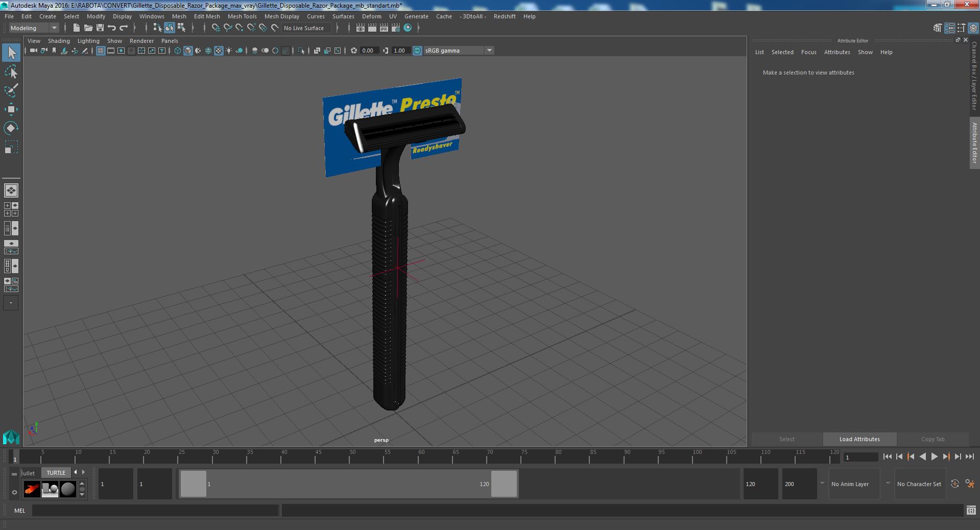Create a new scene
Image resolution: width=980 pixels, height=530 pixels.
76,28
